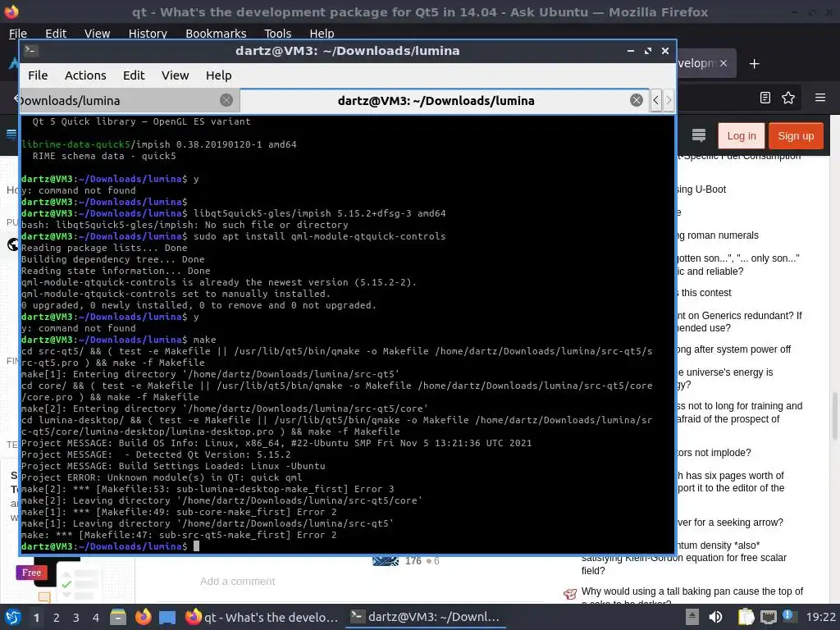Launch Firefox from taskbar quick launch
The width and height of the screenshot is (840, 630).
pyautogui.click(x=143, y=617)
